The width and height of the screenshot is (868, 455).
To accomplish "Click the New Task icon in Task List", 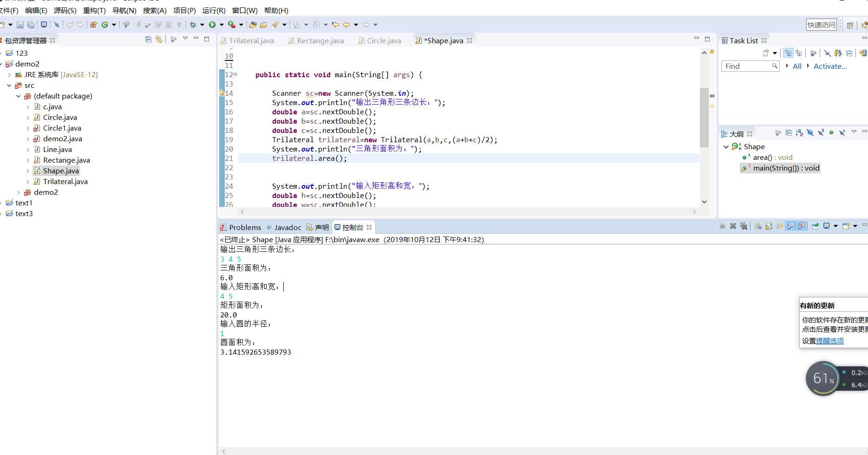I will tap(766, 53).
